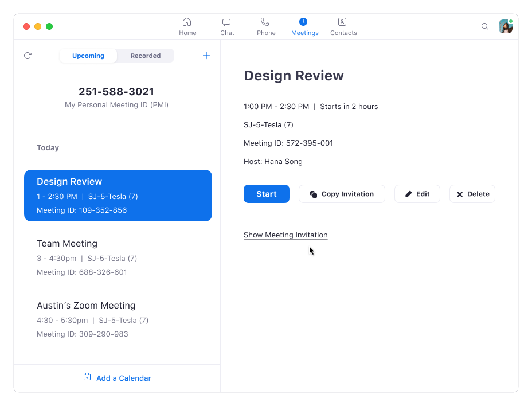The width and height of the screenshot is (532, 406).
Task: Copy the Design Review invitation
Action: (342, 194)
